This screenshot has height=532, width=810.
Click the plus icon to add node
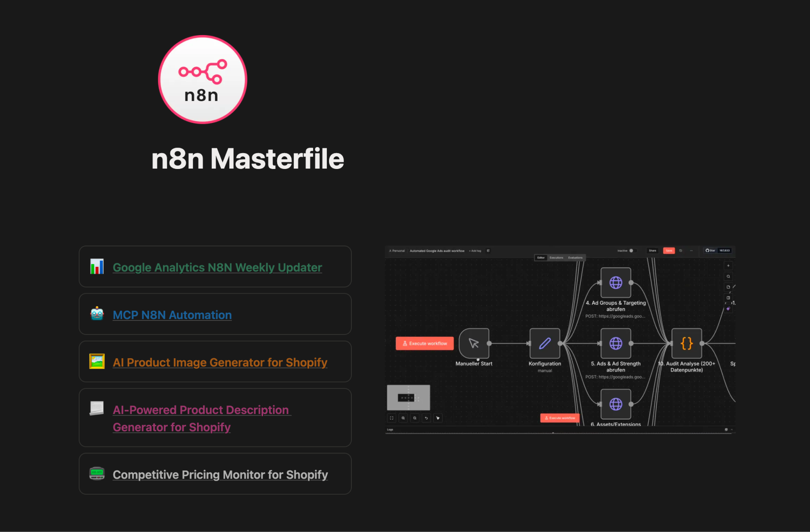(728, 266)
